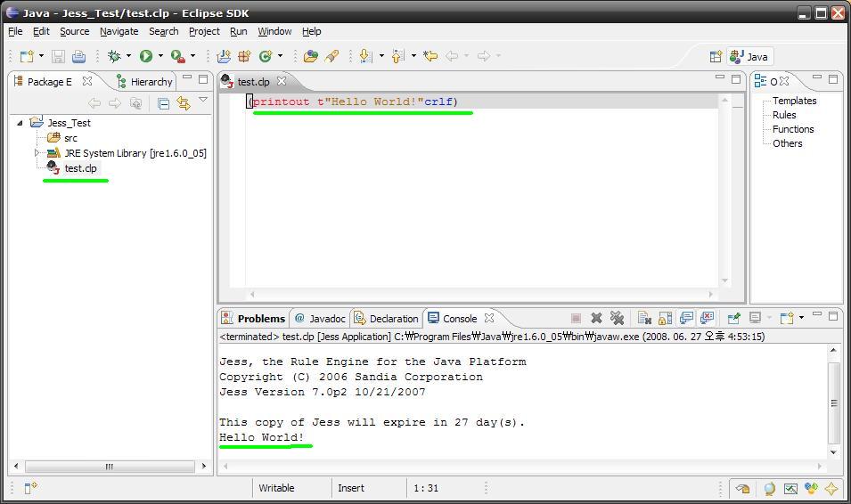851x504 pixels.
Task: Click the Print toolbar icon
Action: point(78,56)
